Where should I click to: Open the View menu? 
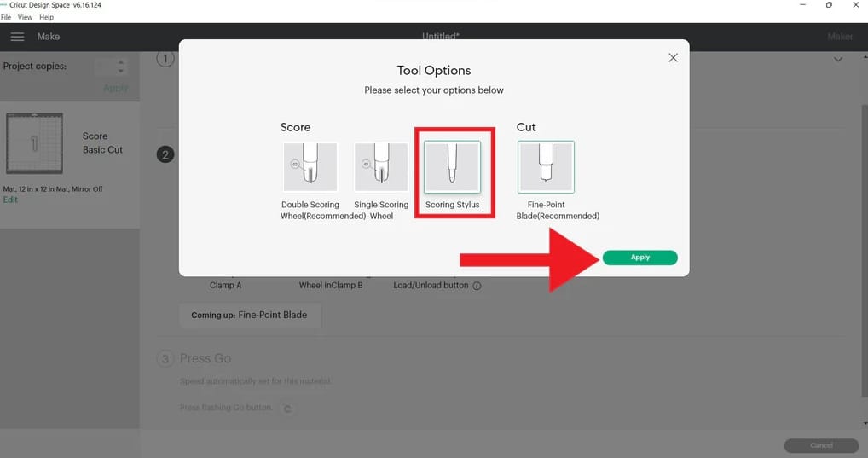pos(25,17)
